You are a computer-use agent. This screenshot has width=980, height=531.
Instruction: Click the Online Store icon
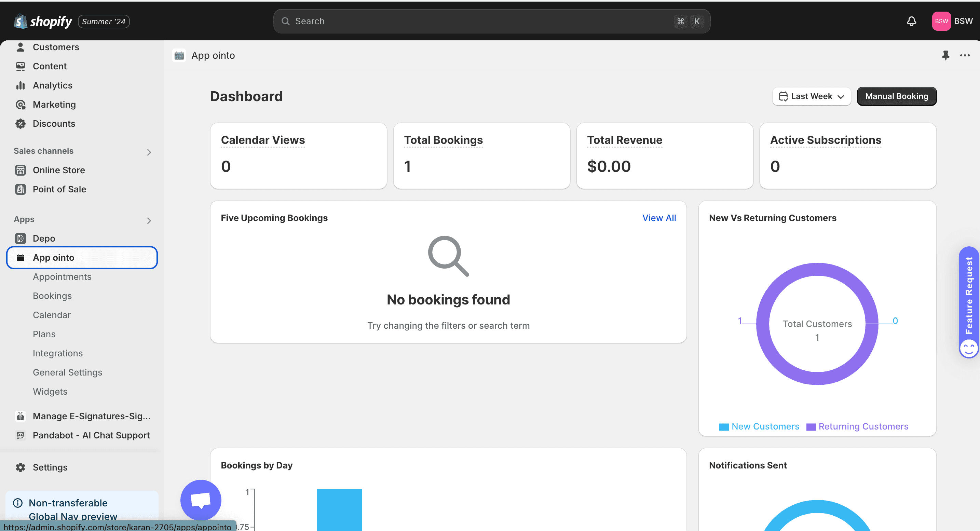(21, 170)
